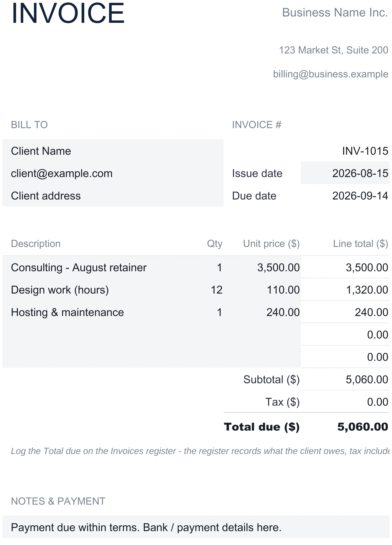392x545 pixels.
Task: Select the INV-1015 invoice number
Action: pos(365,151)
